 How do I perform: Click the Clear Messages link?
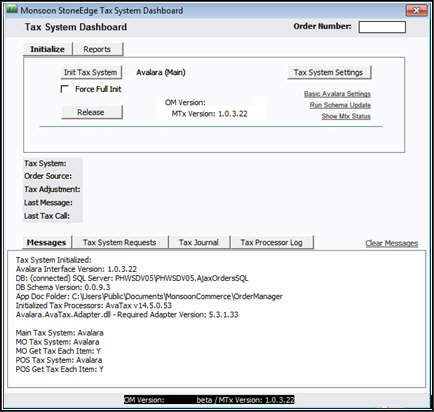point(392,243)
